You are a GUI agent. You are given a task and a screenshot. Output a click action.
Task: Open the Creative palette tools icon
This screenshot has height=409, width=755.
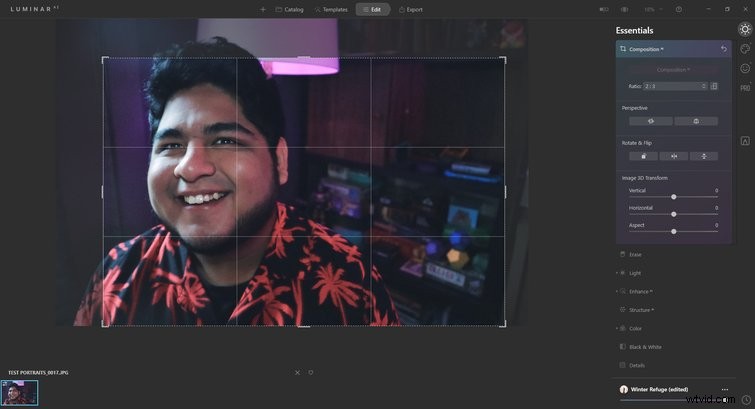tap(745, 49)
